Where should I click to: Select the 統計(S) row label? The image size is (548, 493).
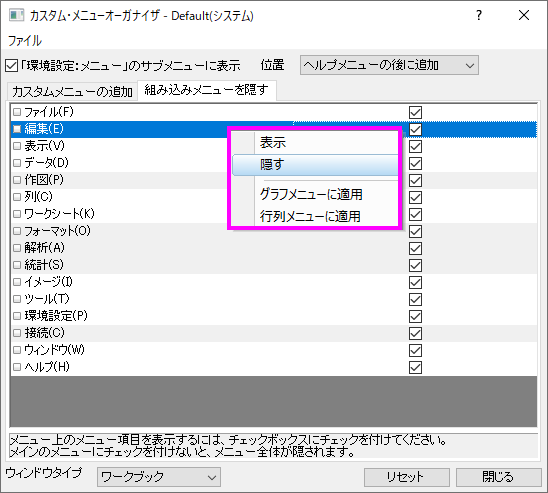tap(44, 265)
